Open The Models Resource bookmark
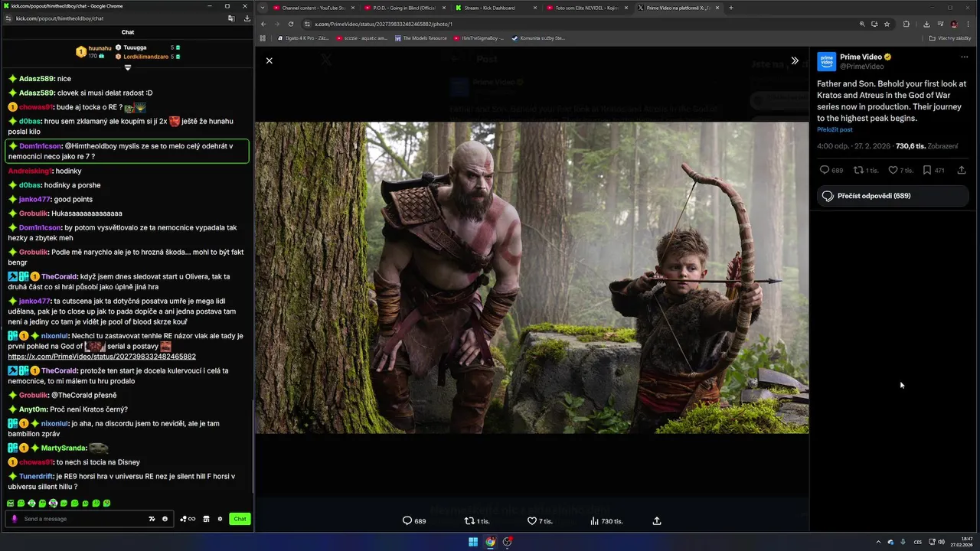Screen dimensions: 980x551 point(420,37)
